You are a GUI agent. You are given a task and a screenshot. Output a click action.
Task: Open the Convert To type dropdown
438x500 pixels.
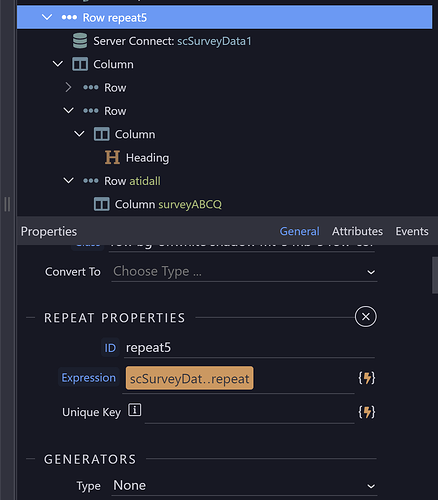(x=244, y=272)
